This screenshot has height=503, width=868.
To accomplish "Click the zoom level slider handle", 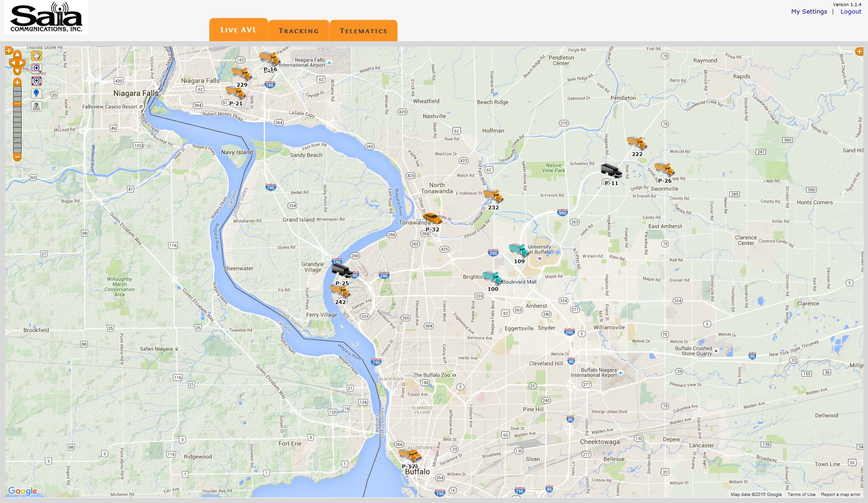I will pyautogui.click(x=17, y=104).
